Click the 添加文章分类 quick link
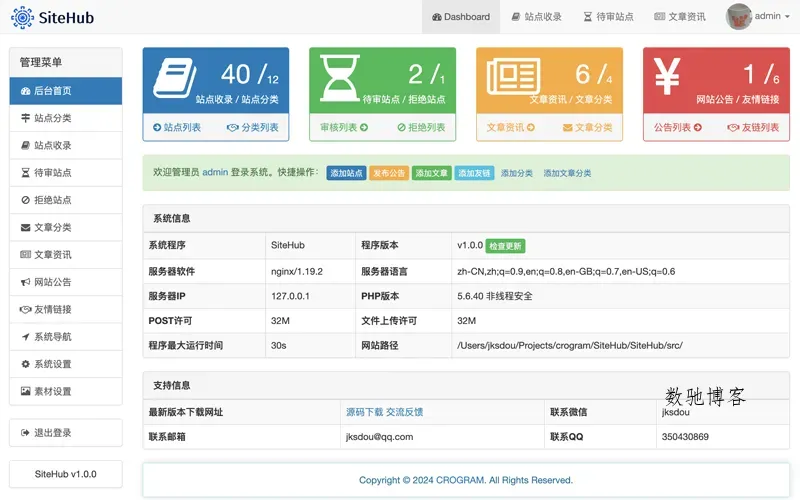This screenshot has width=800, height=500. click(x=567, y=173)
